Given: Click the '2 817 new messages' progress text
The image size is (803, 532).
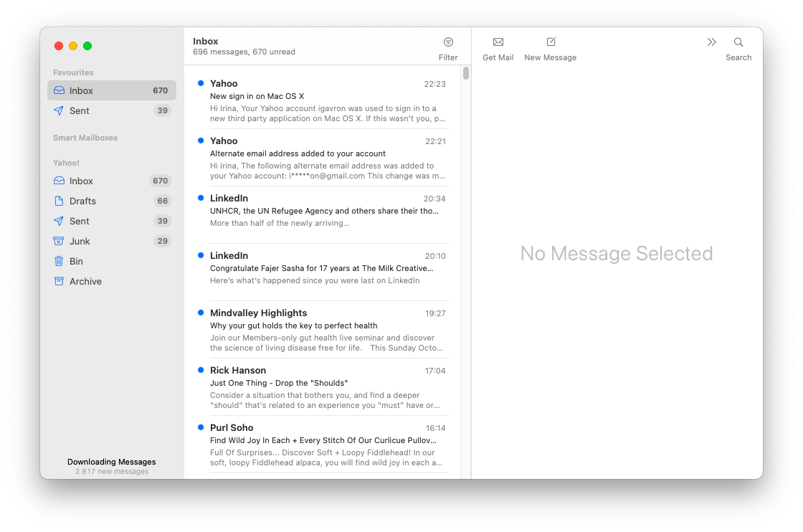Looking at the screenshot, I should [112, 472].
